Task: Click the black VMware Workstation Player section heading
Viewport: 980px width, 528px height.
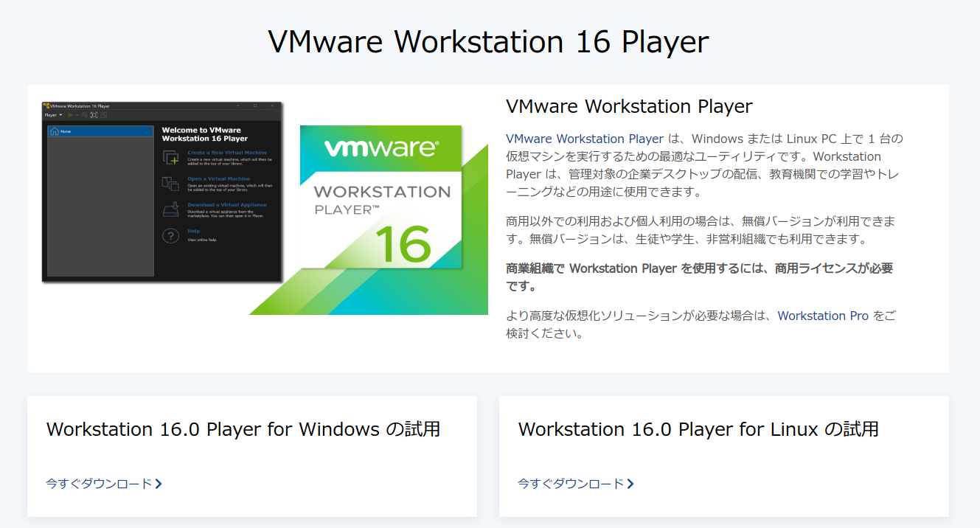Action: click(x=629, y=106)
